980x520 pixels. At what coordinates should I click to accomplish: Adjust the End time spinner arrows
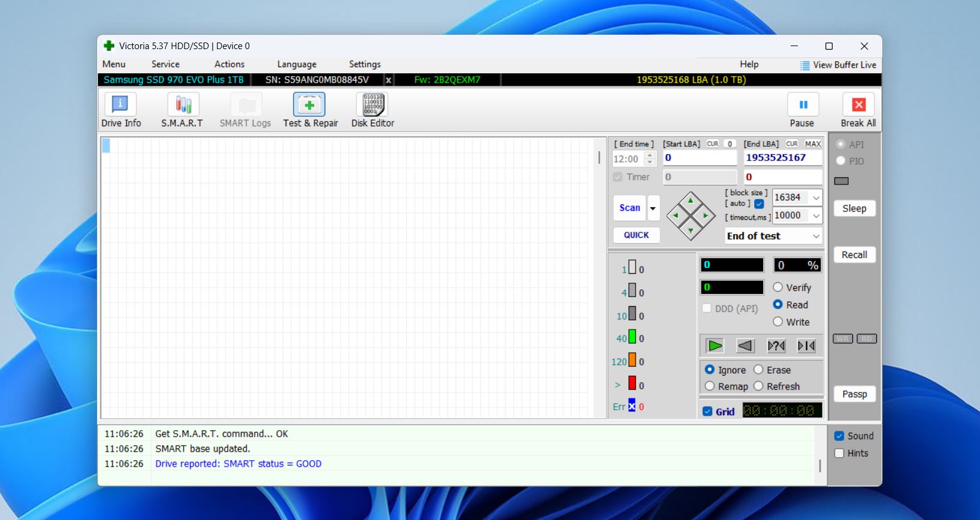[650, 159]
